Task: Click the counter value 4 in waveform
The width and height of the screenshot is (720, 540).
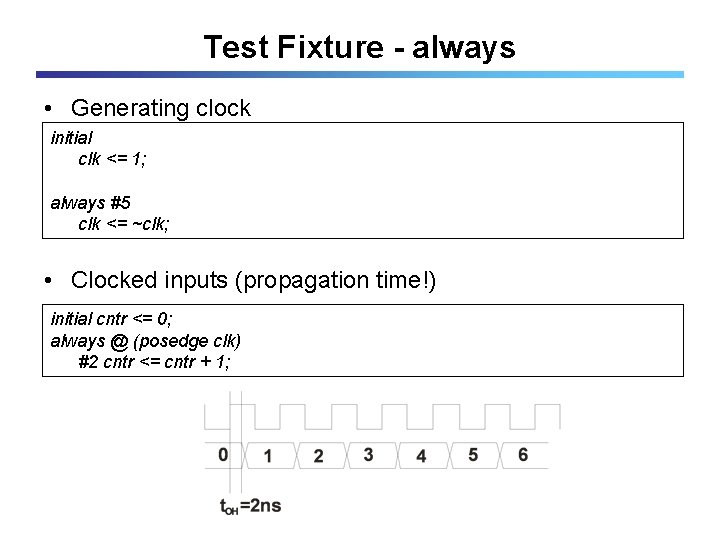Action: pos(421,456)
